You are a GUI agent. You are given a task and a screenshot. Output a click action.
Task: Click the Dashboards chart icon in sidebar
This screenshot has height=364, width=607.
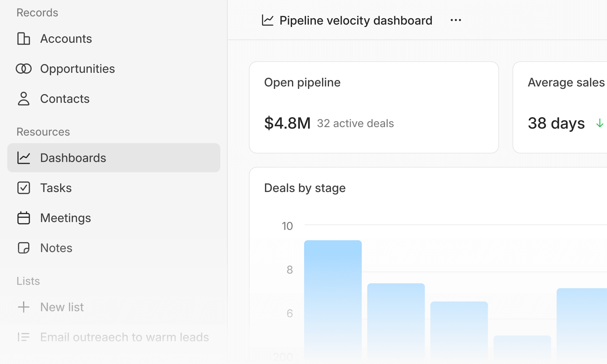pyautogui.click(x=24, y=158)
